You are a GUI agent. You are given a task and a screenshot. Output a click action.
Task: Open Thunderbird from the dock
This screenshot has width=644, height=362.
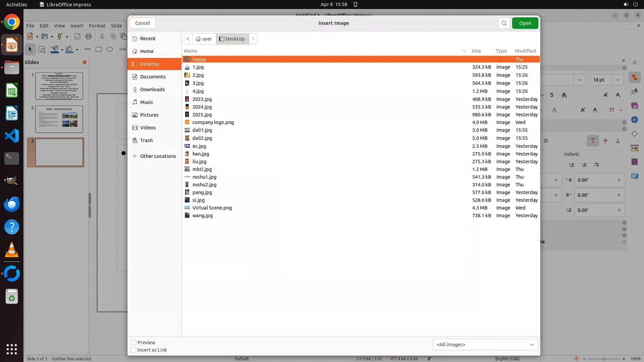click(x=12, y=204)
